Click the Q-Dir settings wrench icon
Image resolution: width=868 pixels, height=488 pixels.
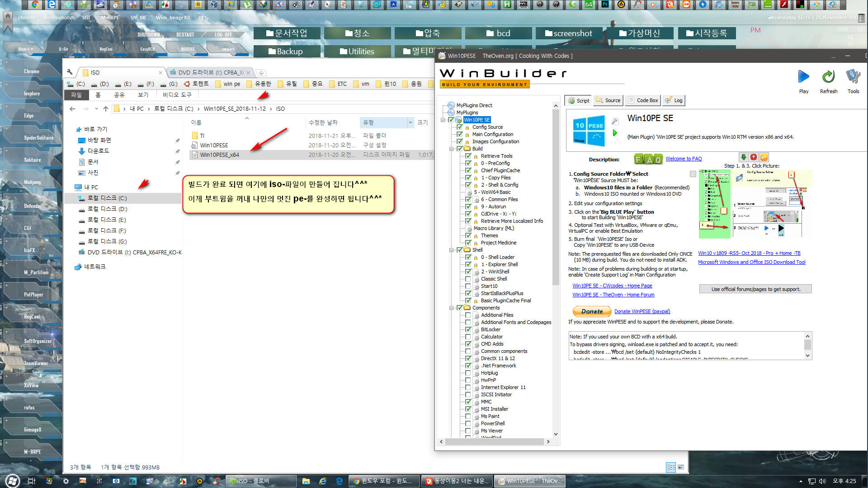(70, 72)
